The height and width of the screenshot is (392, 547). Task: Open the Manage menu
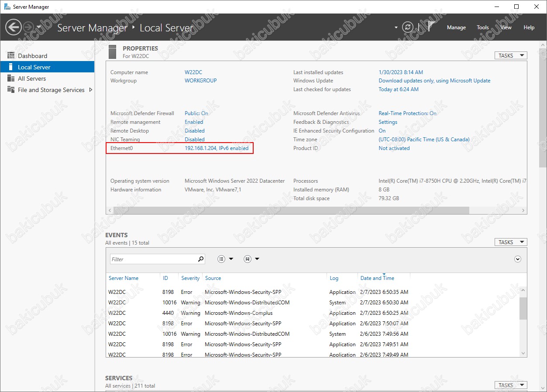456,27
